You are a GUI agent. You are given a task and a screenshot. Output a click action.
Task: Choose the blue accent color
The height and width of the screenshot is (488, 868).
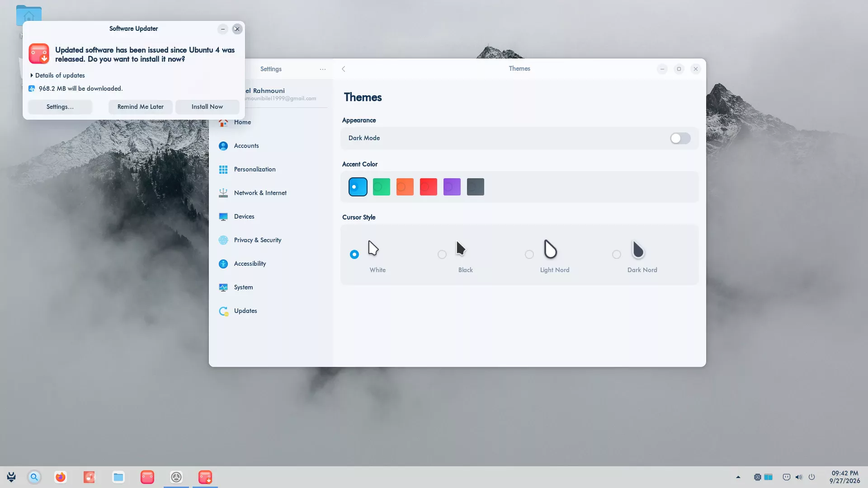pos(358,187)
